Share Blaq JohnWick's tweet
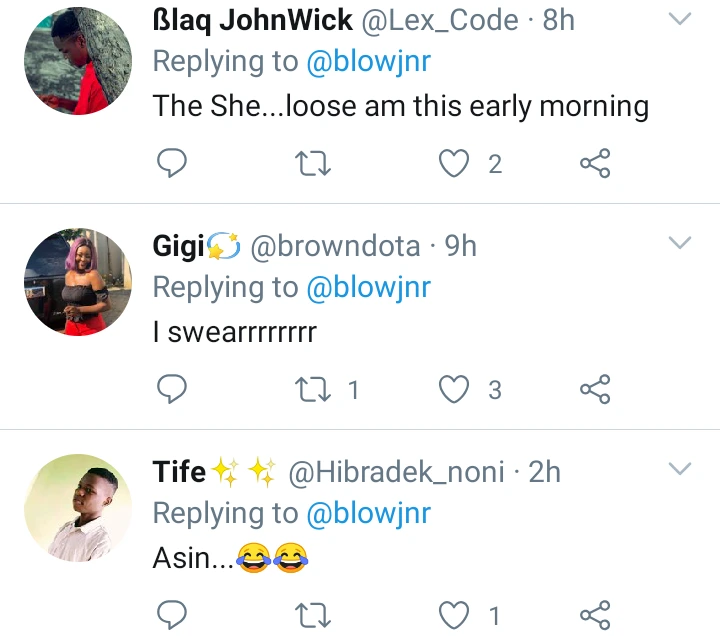The image size is (720, 636). (x=595, y=163)
